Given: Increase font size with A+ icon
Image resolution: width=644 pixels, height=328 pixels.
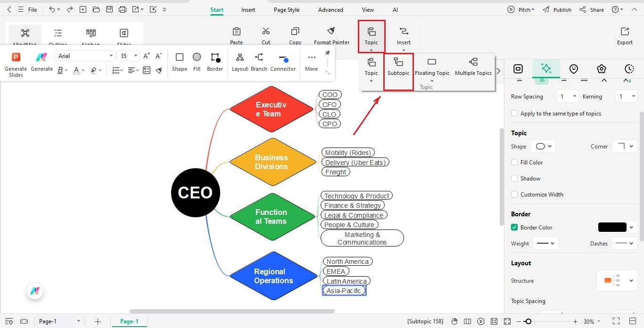Looking at the screenshot, I should (x=146, y=56).
